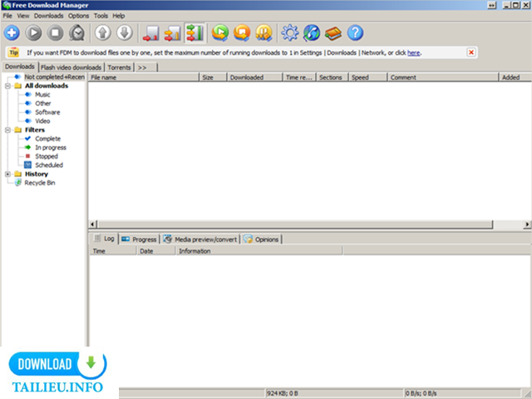Click the blue question mark help icon

pos(355,33)
